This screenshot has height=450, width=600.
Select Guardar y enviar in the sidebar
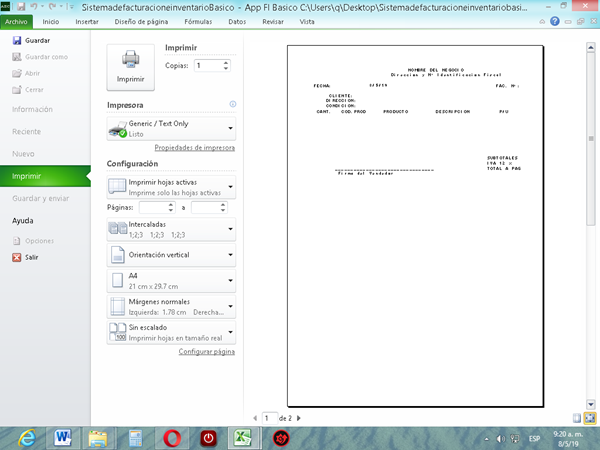pos(41,198)
